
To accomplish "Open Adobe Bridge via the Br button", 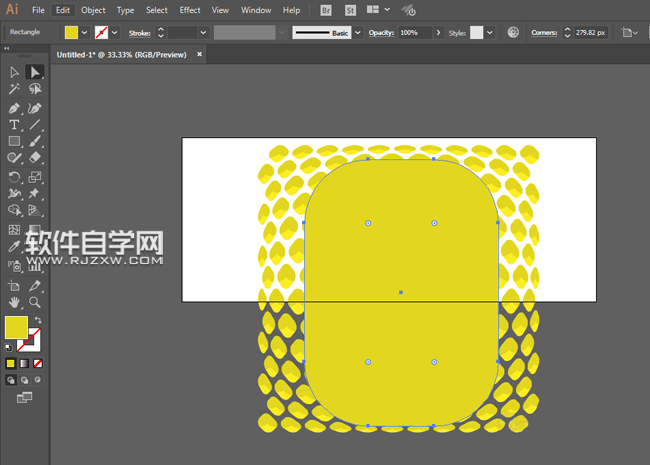I will pyautogui.click(x=327, y=10).
